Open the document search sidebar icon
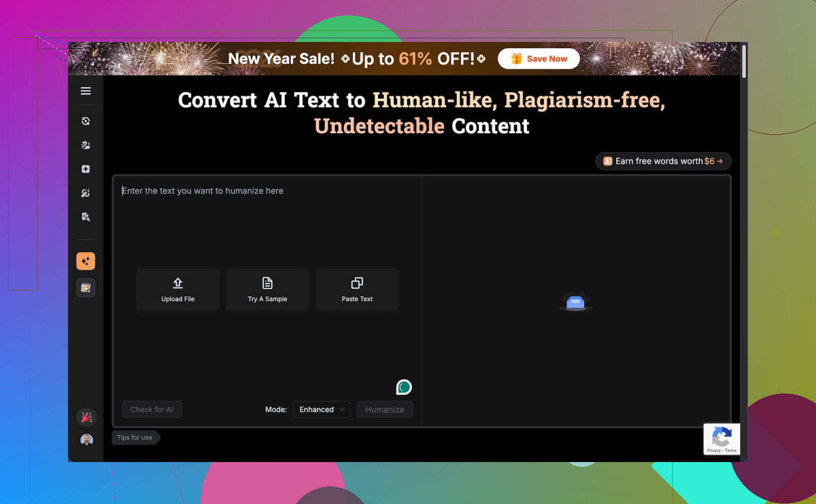Viewport: 816px width, 504px height. click(x=86, y=217)
